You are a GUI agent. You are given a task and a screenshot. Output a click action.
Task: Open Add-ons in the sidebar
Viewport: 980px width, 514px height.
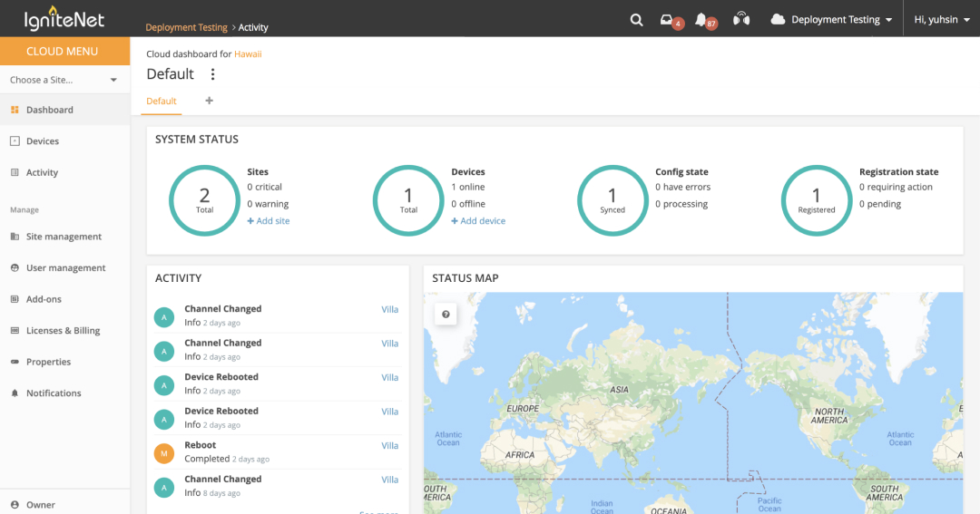(65, 299)
